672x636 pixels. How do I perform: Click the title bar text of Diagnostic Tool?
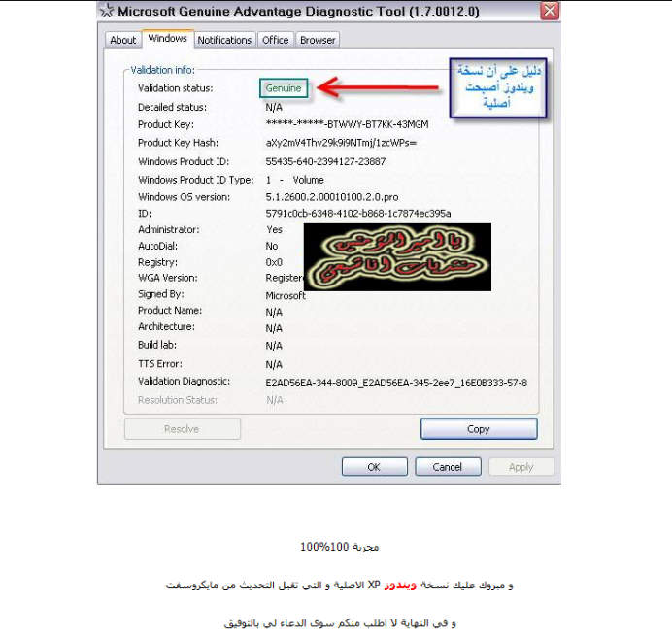pos(298,11)
